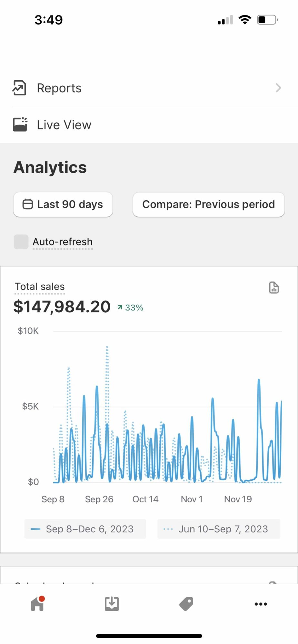Enable the Auto-refresh checkbox
This screenshot has height=644, width=298.
pos(21,242)
